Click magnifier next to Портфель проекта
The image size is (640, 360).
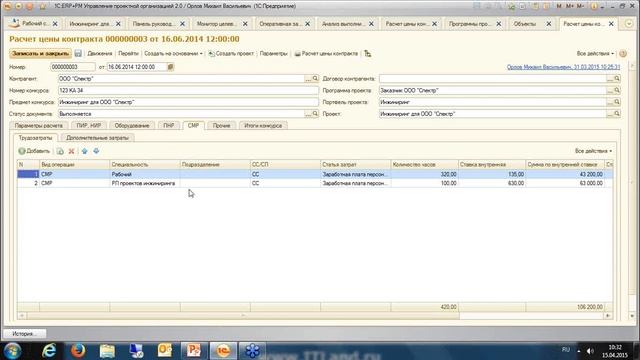(x=617, y=102)
